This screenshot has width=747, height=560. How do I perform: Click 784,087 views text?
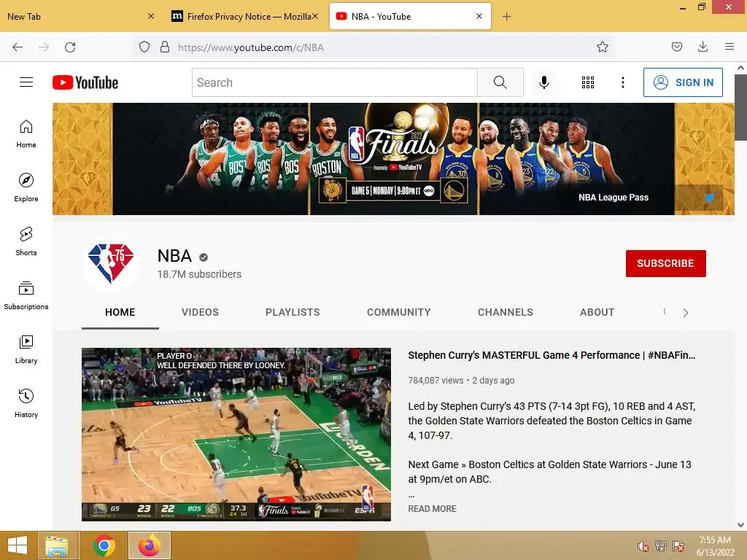coord(436,381)
